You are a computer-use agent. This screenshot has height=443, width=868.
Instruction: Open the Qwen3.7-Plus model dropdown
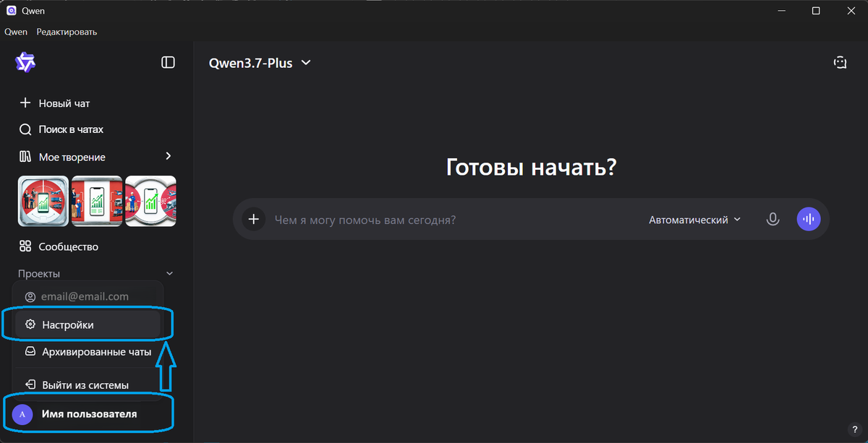tap(260, 63)
